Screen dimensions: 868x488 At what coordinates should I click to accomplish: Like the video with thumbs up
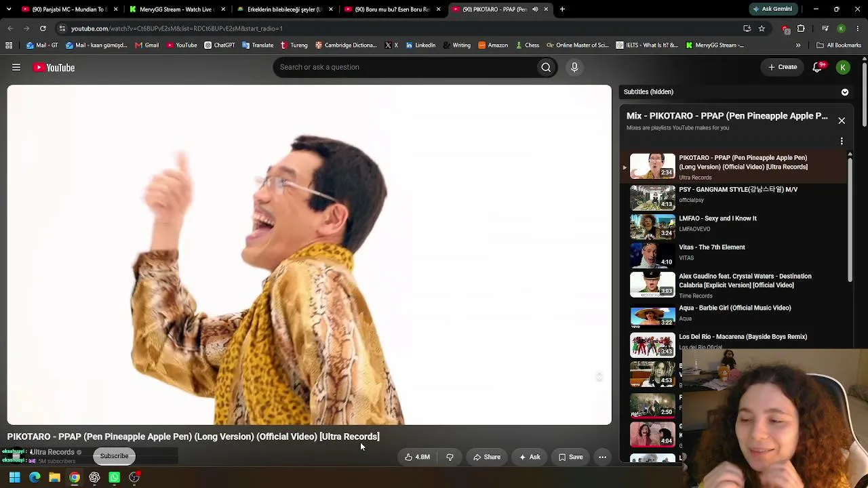point(418,457)
